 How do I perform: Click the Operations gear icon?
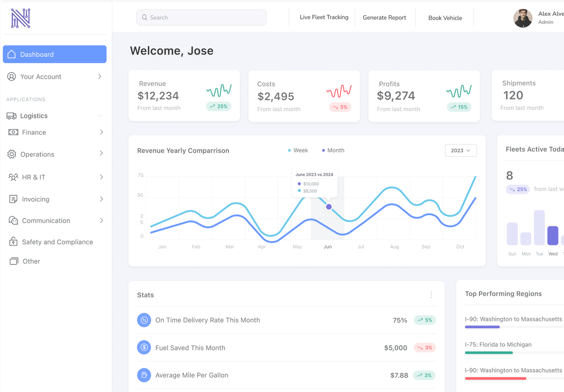click(11, 154)
